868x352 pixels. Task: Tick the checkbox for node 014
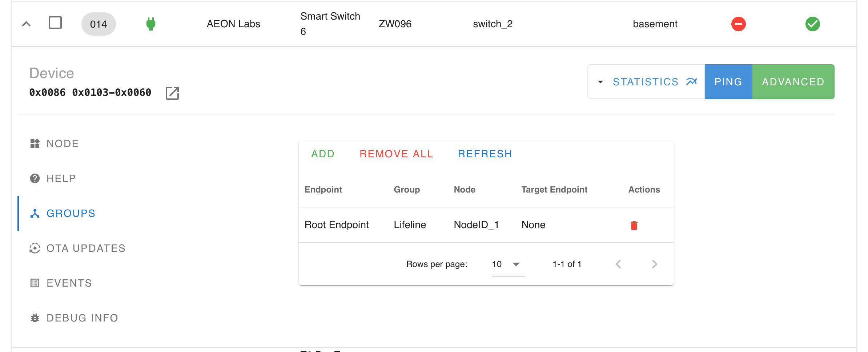(x=55, y=23)
